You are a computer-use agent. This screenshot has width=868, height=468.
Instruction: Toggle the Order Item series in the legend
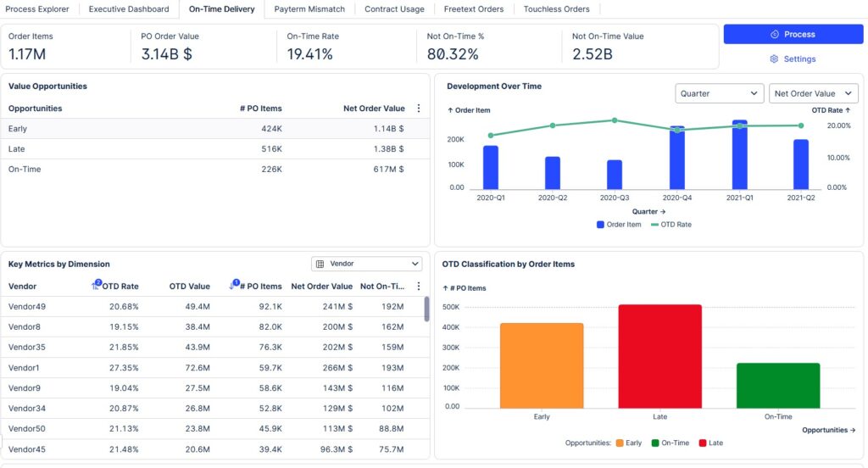tap(619, 225)
